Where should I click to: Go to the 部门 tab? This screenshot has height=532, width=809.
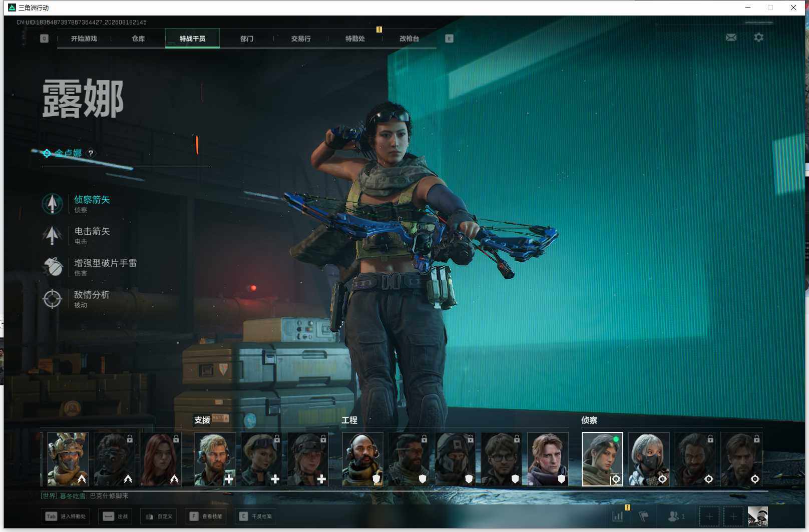click(246, 39)
